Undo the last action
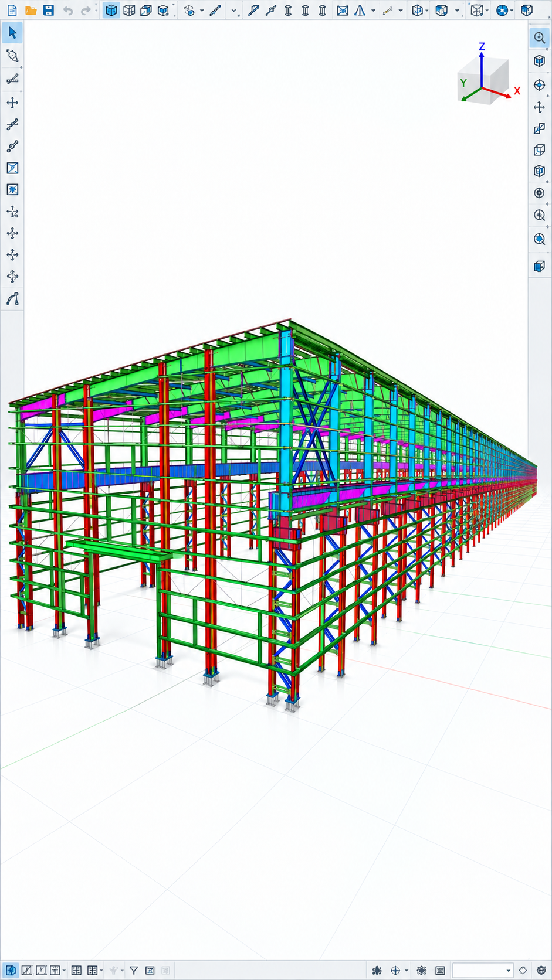This screenshot has height=980, width=552. (68, 11)
